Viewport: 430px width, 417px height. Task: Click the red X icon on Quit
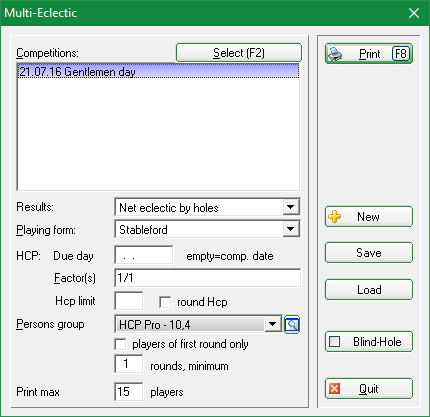pos(334,389)
